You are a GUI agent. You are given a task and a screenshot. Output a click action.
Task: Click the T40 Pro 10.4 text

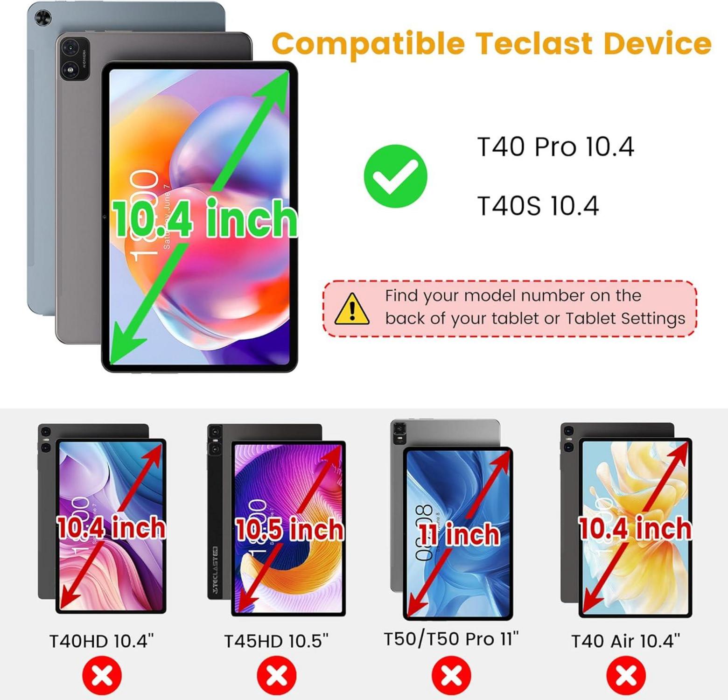[555, 147]
